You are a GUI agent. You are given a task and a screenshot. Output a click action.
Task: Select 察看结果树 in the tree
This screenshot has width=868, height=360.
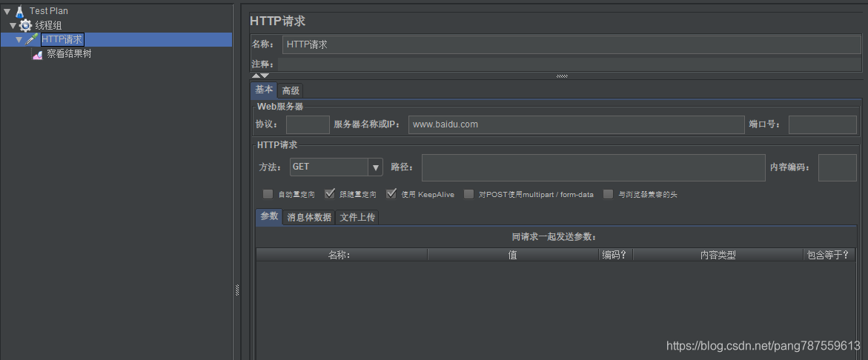coord(69,54)
